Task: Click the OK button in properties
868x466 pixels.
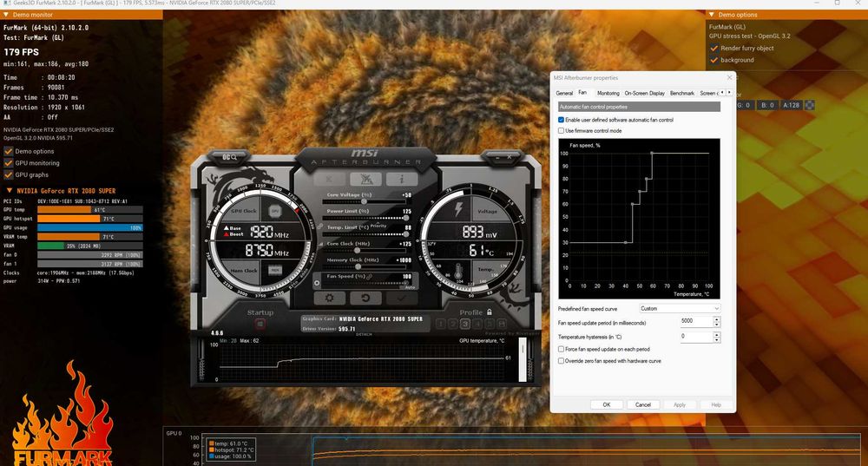Action: (606, 404)
